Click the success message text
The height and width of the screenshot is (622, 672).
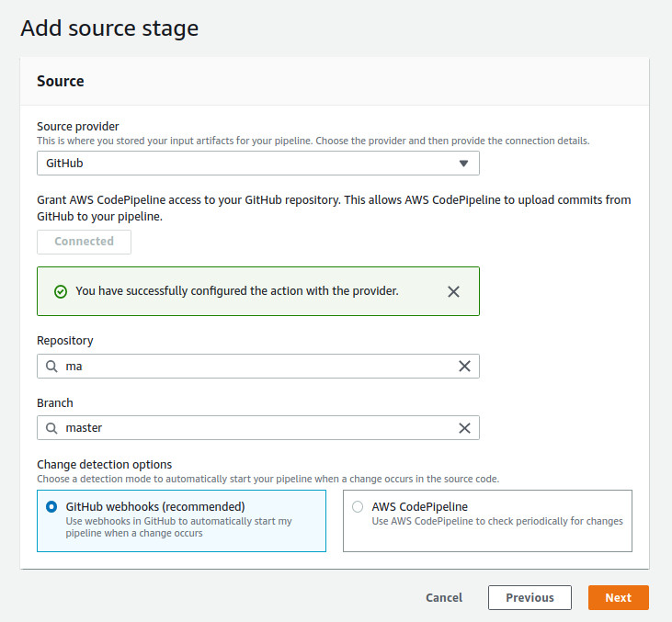(237, 291)
